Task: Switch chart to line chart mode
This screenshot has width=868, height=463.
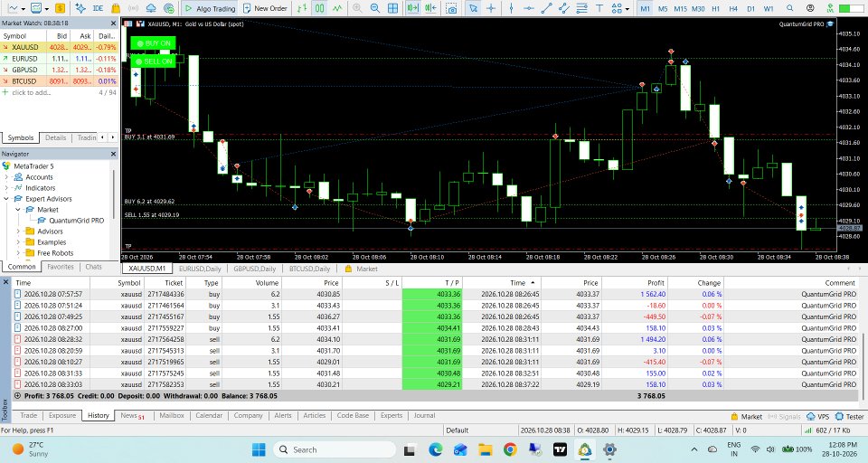Action: (337, 8)
